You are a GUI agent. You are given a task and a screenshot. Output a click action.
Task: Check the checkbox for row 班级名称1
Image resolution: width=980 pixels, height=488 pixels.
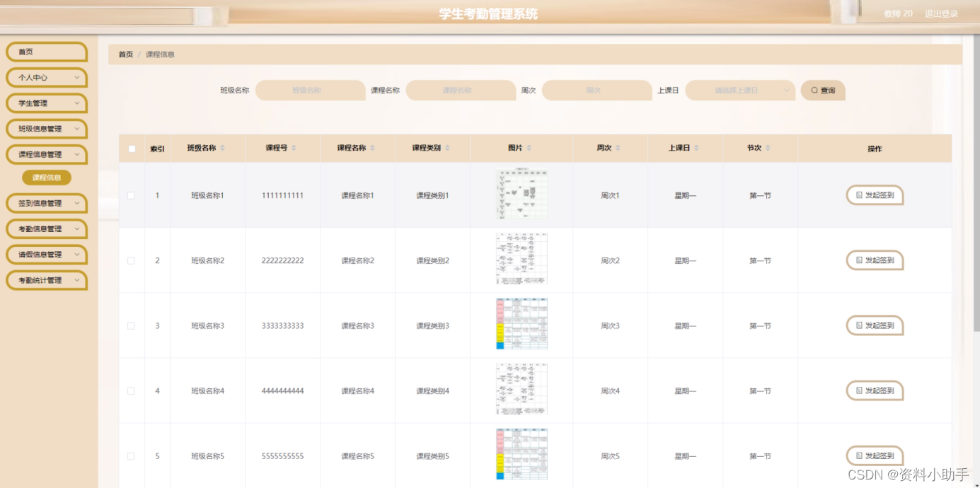point(131,195)
